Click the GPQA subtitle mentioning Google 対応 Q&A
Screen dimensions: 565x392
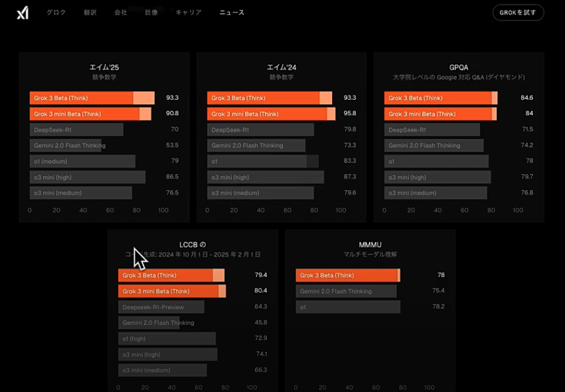click(458, 77)
